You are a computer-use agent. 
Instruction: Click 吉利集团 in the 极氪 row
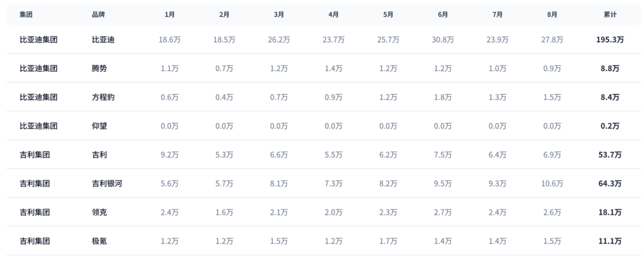[35, 241]
